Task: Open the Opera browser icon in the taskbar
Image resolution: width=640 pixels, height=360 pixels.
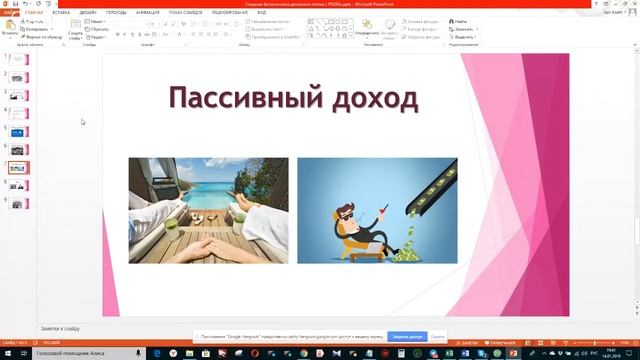Action: [255, 353]
